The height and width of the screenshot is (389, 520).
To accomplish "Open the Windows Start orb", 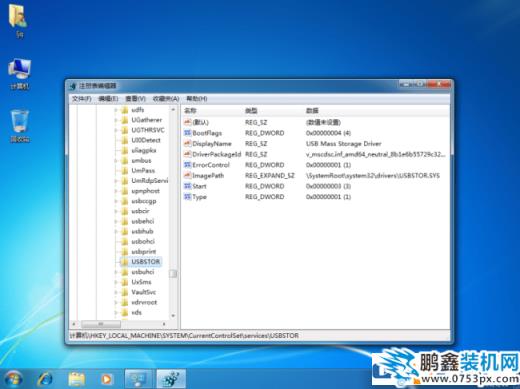I will point(13,379).
